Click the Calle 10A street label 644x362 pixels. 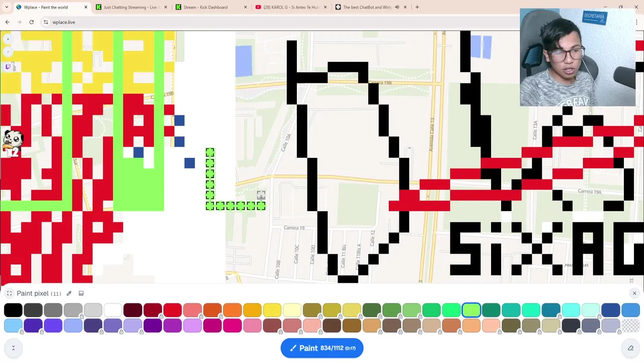(286, 143)
